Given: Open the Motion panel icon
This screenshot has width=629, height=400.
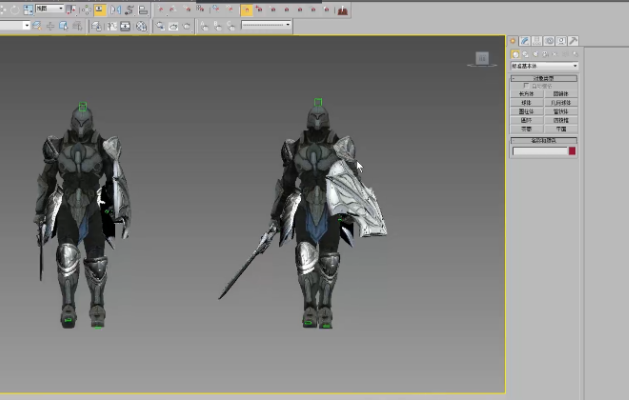Looking at the screenshot, I should 550,41.
